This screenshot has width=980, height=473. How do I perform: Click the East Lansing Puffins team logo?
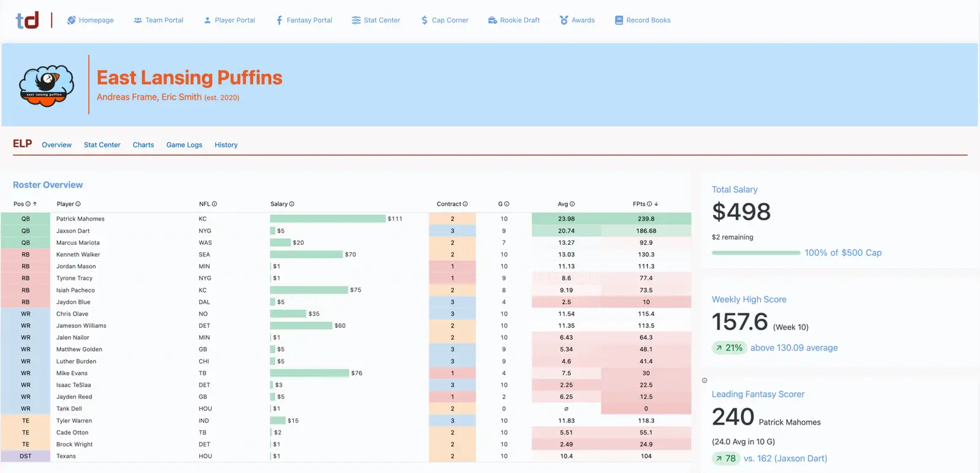point(47,86)
